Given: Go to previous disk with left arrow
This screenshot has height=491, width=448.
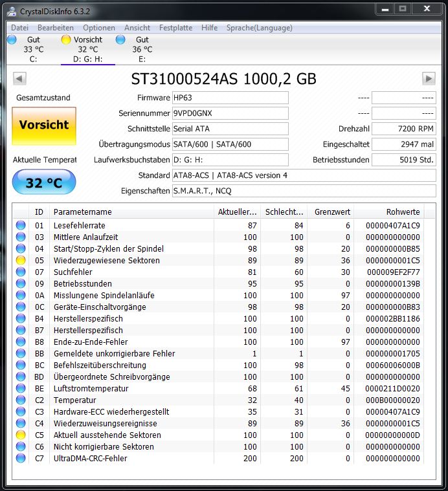Looking at the screenshot, I should (x=19, y=78).
